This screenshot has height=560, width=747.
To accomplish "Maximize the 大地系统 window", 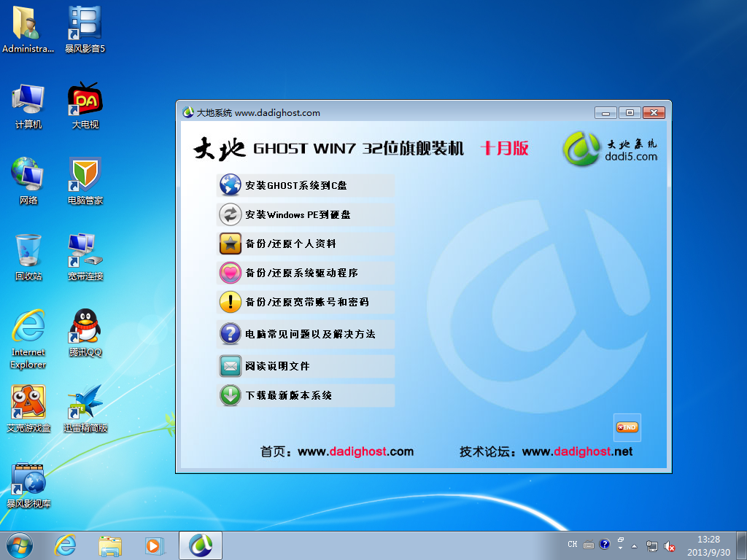I will tap(630, 113).
